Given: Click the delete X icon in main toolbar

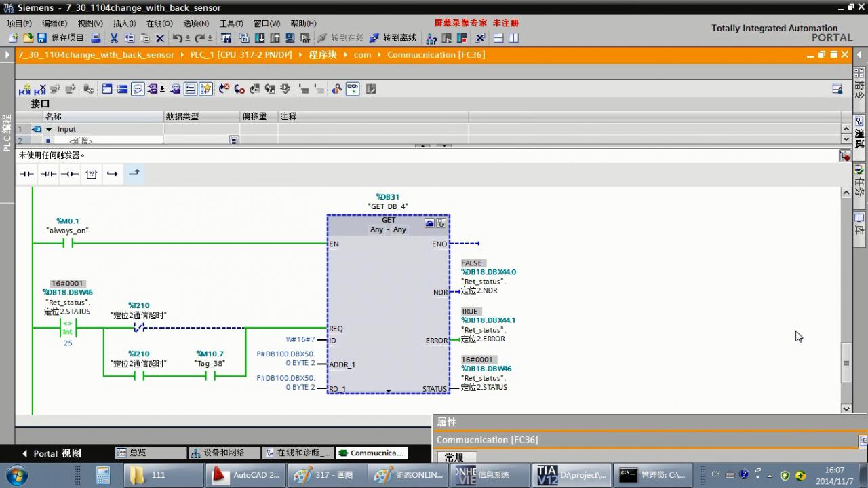Looking at the screenshot, I should coord(160,38).
